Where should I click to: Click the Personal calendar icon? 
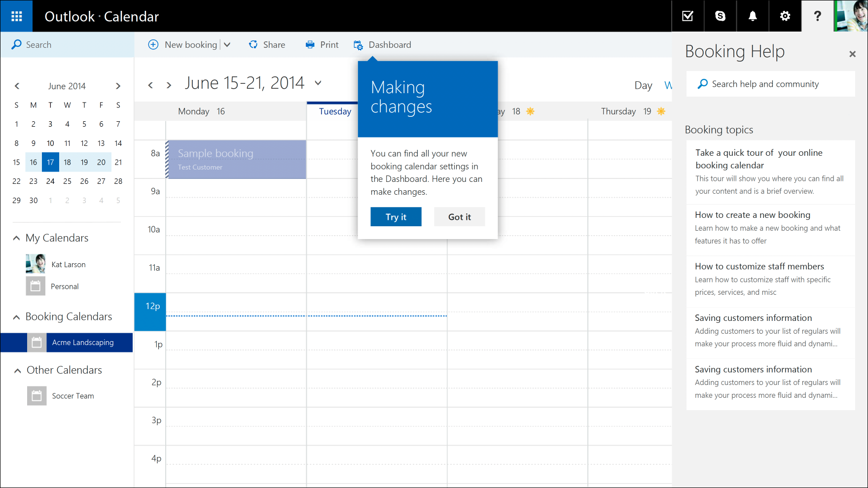(x=36, y=286)
